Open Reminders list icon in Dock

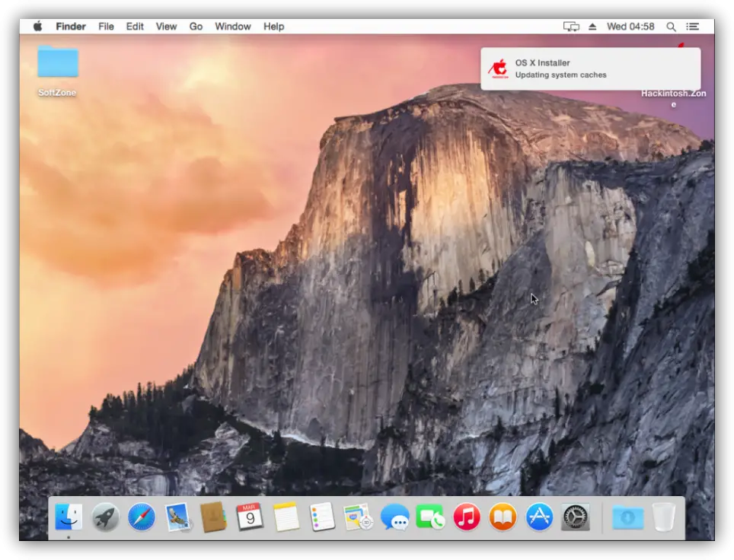(x=323, y=517)
